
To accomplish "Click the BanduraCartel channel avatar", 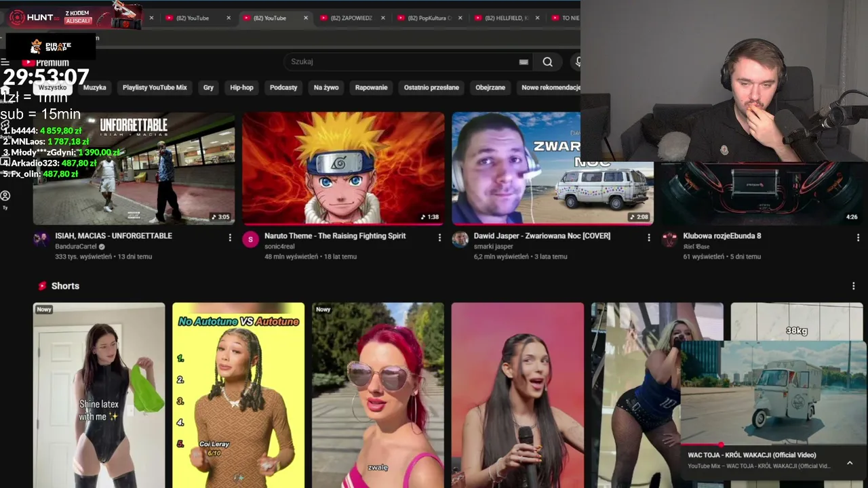I will tap(41, 239).
